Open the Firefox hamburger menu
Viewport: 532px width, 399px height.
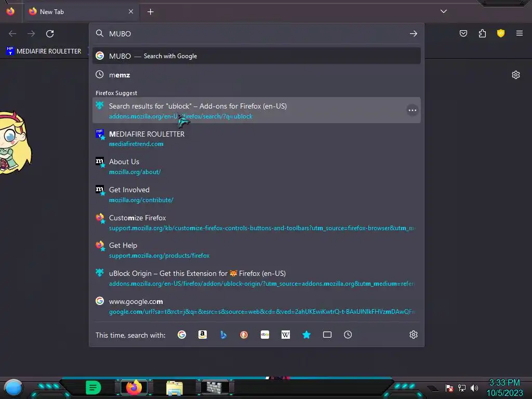519,33
